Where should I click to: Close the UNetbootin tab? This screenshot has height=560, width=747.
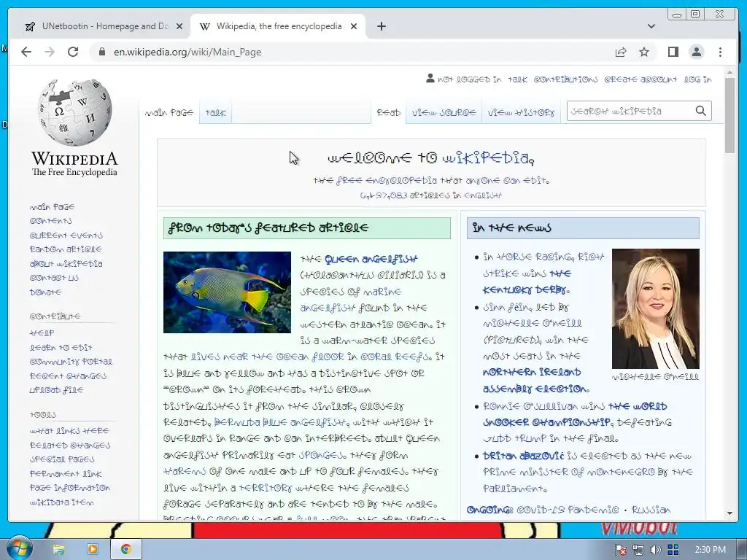[x=179, y=27]
